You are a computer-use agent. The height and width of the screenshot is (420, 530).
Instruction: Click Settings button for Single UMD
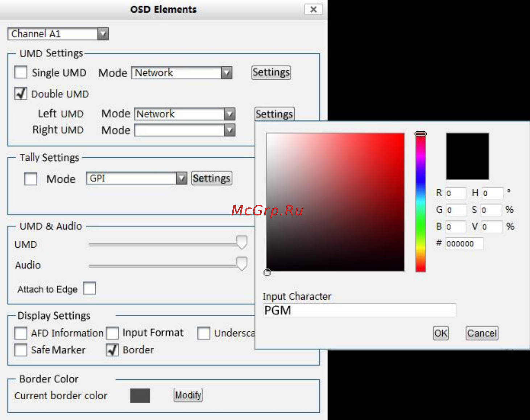(x=271, y=72)
